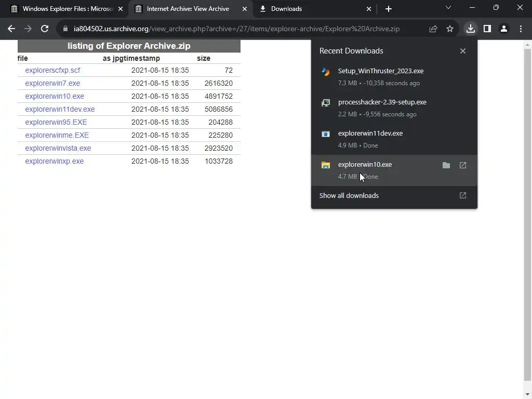The width and height of the screenshot is (532, 399).
Task: Click Show all downloads
Action: coord(394,195)
